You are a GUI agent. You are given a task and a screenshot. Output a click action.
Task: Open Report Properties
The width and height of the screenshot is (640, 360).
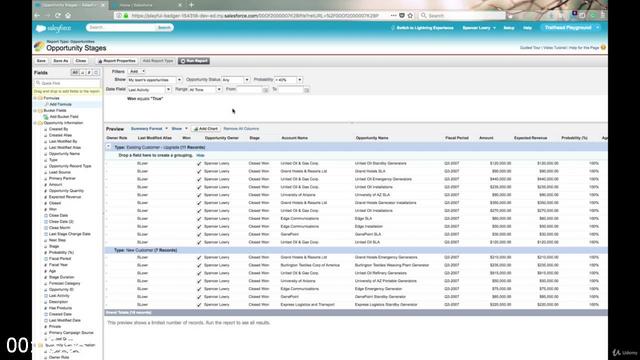pos(117,61)
